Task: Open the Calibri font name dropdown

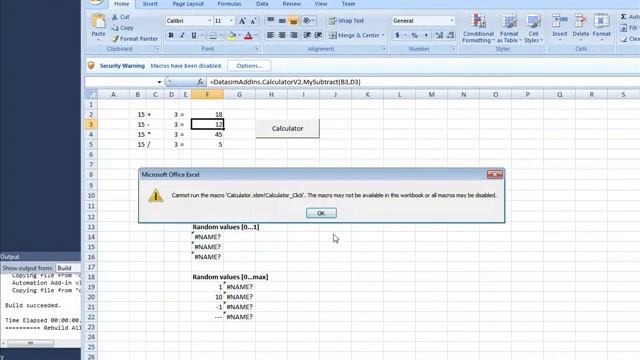Action: (210, 21)
